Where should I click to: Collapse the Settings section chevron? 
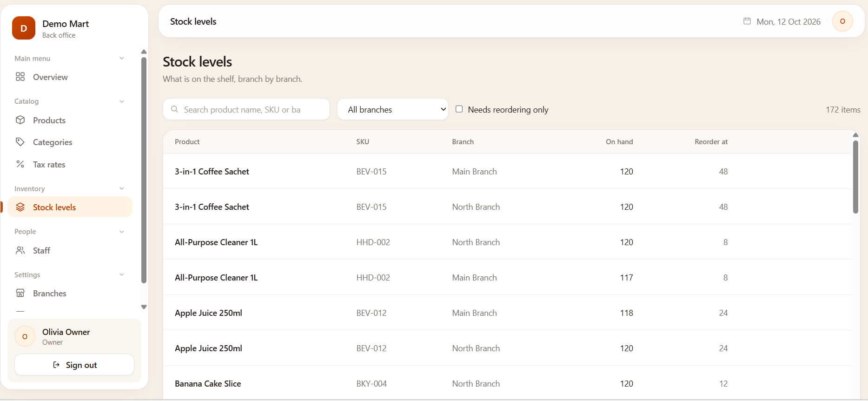tap(122, 274)
